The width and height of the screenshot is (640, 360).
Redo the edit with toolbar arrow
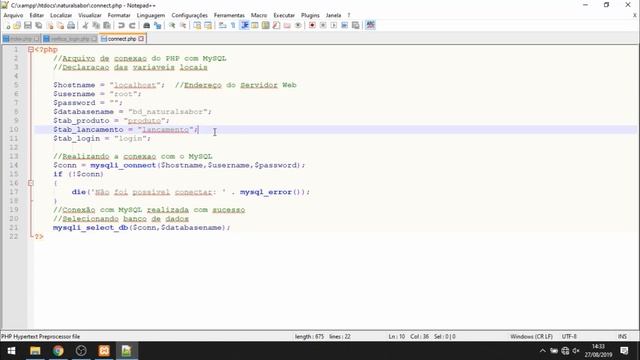click(132, 25)
